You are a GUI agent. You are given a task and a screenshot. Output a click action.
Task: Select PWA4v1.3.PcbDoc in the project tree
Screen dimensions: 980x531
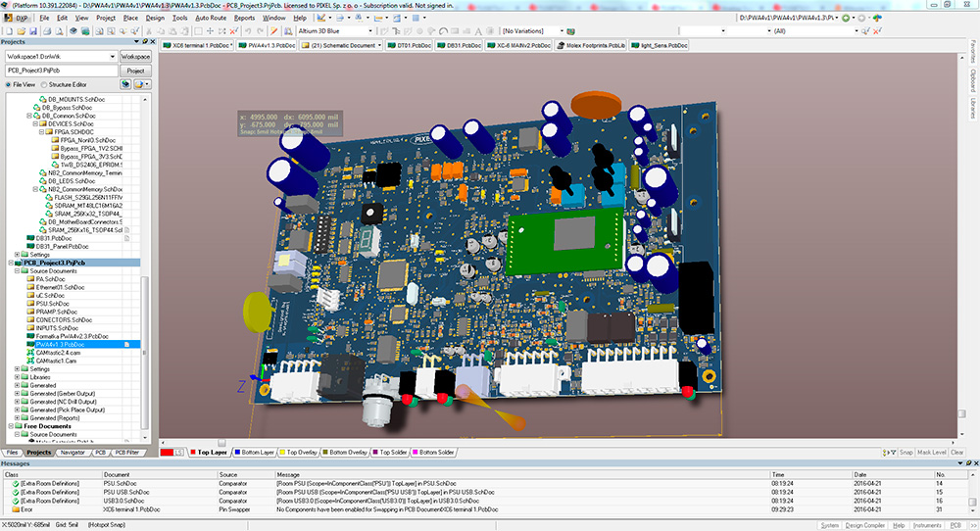pyautogui.click(x=60, y=344)
